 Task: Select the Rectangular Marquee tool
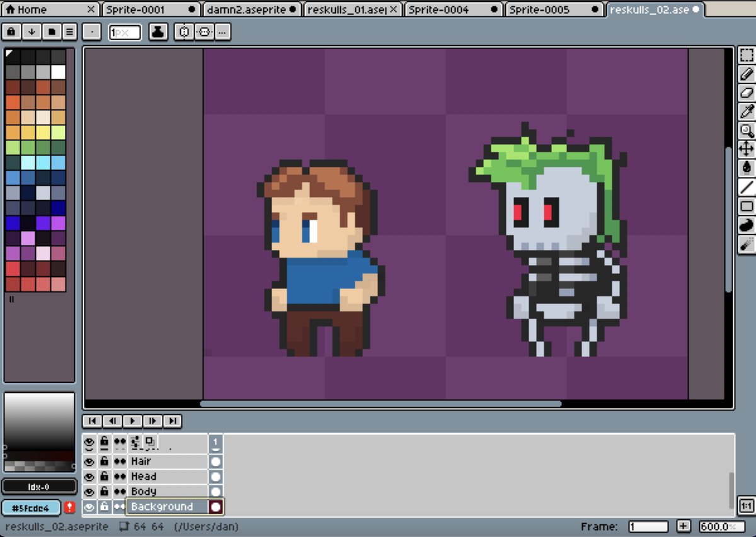(747, 55)
